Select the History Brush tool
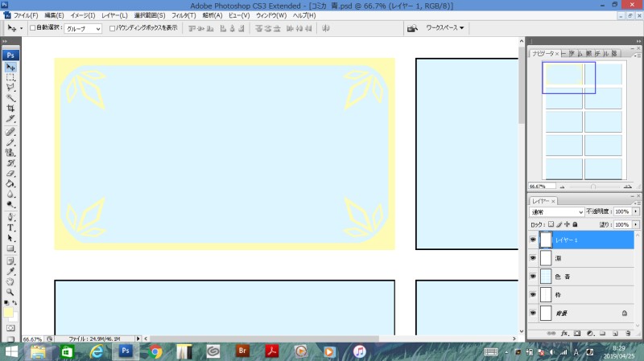This screenshot has height=361, width=644. coord(10,163)
